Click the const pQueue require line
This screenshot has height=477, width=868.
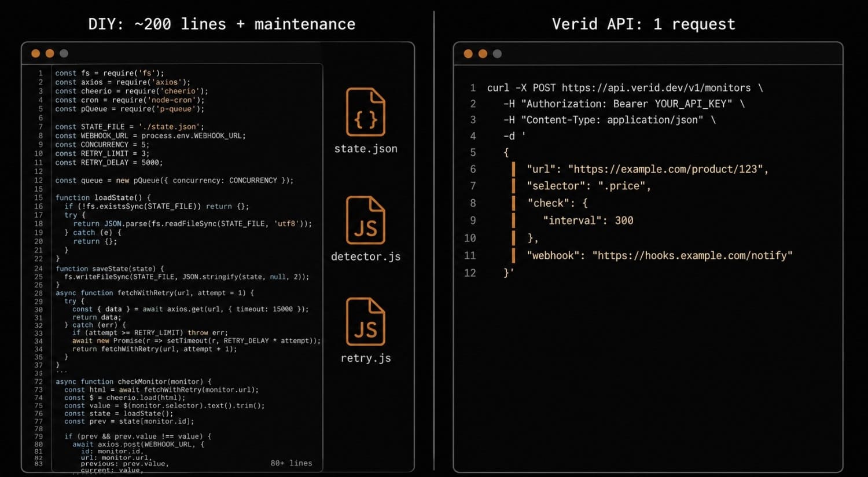click(130, 109)
